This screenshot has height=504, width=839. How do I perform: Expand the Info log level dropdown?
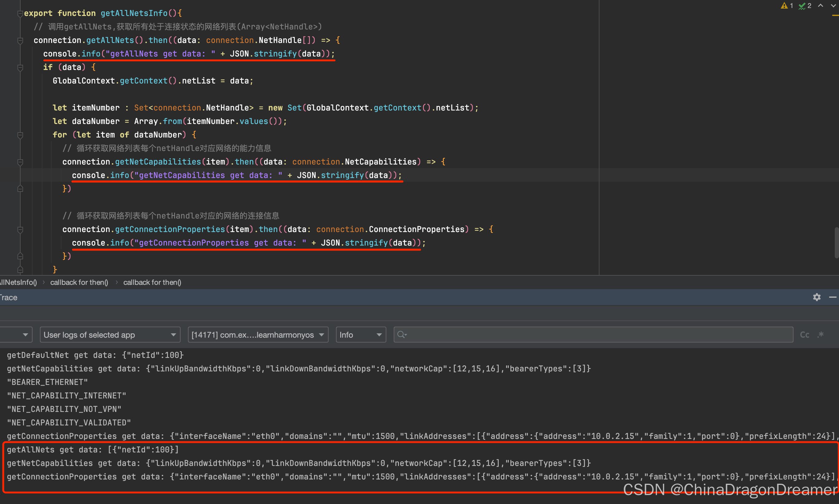(x=361, y=335)
